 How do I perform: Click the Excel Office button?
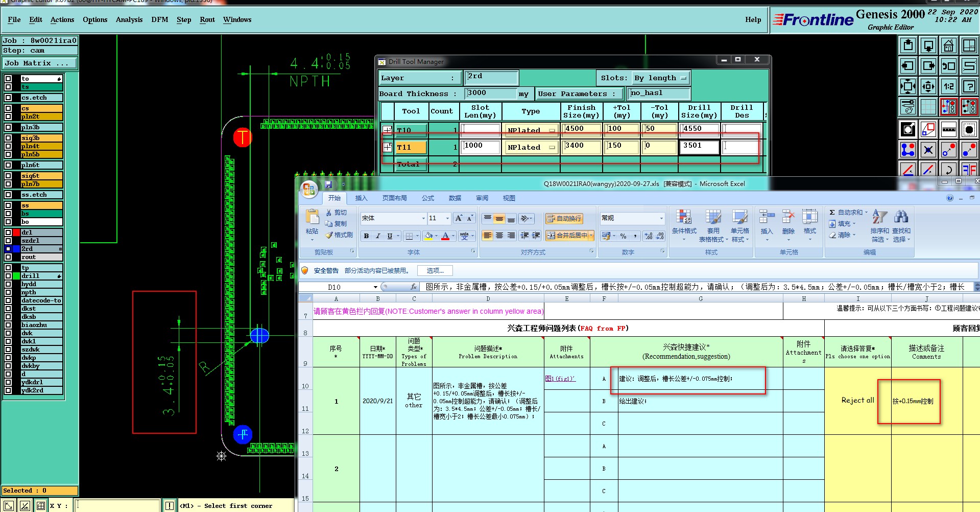[309, 189]
